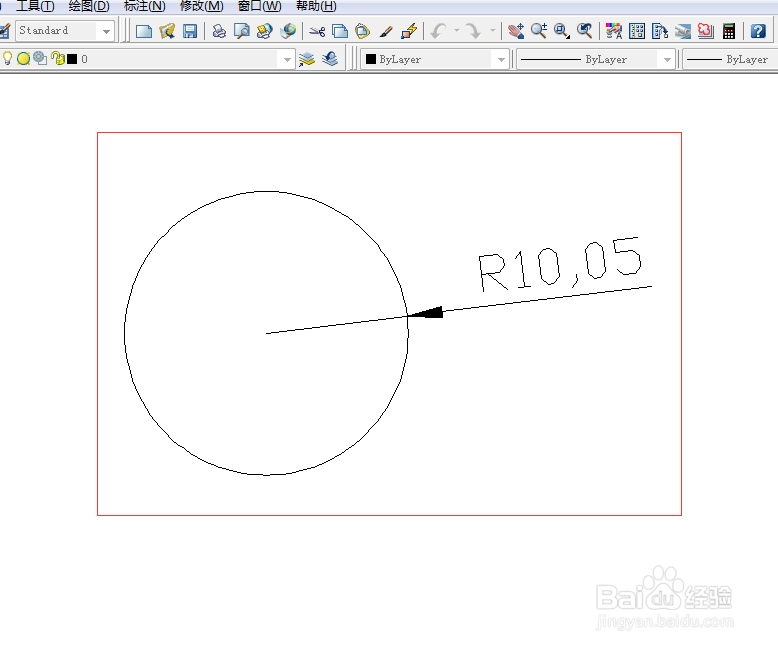Open the 修改(M) menu
The height and width of the screenshot is (649, 778).
pos(201,6)
